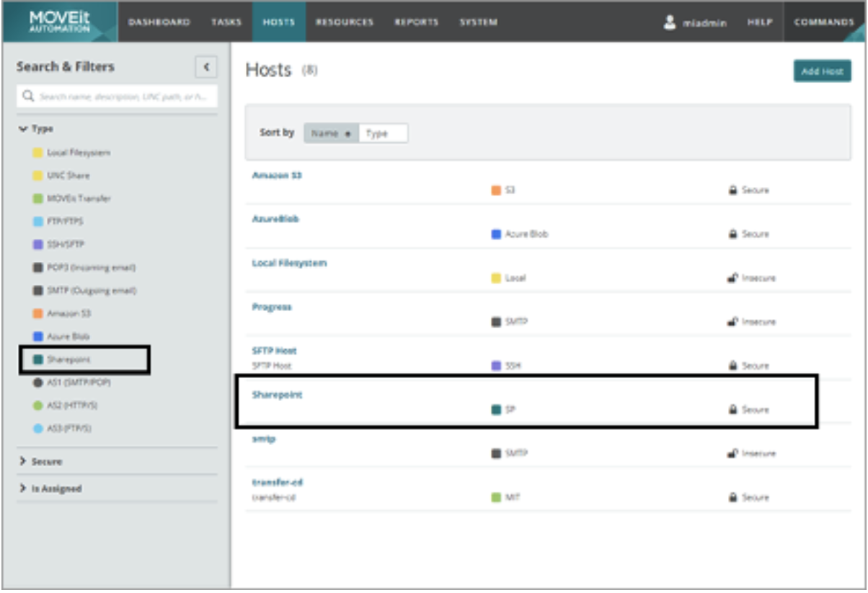Click the green MIT type icon

click(x=496, y=498)
